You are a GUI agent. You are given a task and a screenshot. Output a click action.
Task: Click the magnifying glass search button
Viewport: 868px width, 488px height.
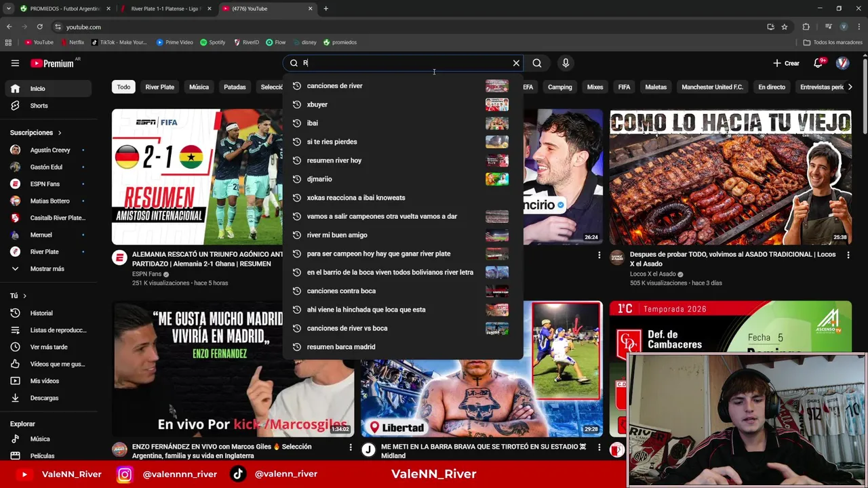(537, 63)
